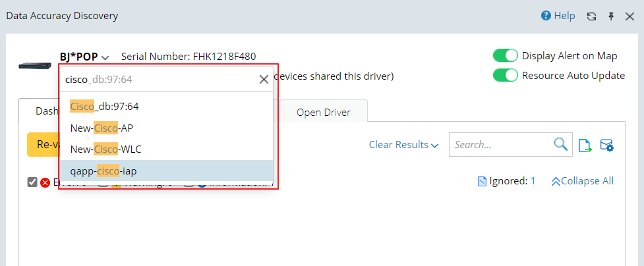Choose New-Cisco-WLC in the dropdown list

[105, 149]
